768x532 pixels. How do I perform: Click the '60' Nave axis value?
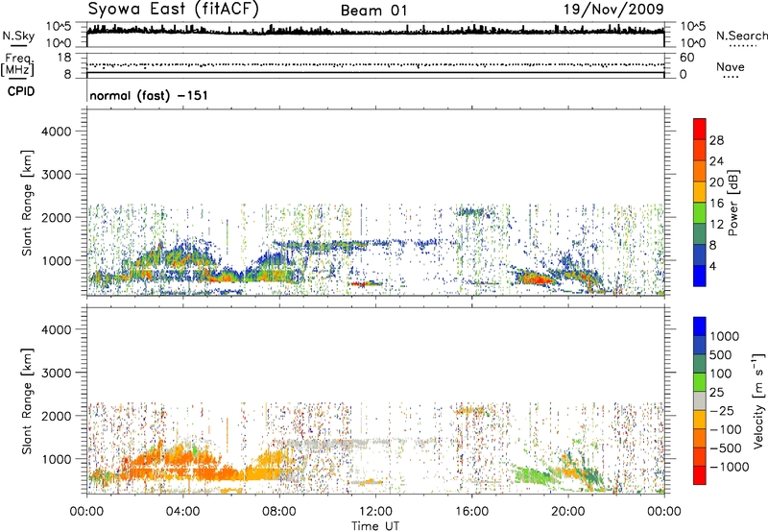tap(686, 58)
